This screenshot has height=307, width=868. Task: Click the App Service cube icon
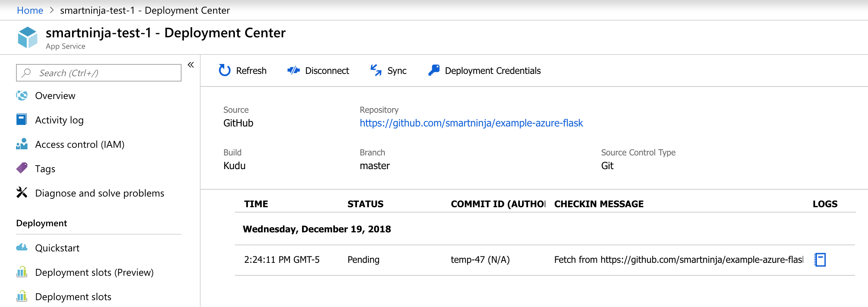(27, 37)
